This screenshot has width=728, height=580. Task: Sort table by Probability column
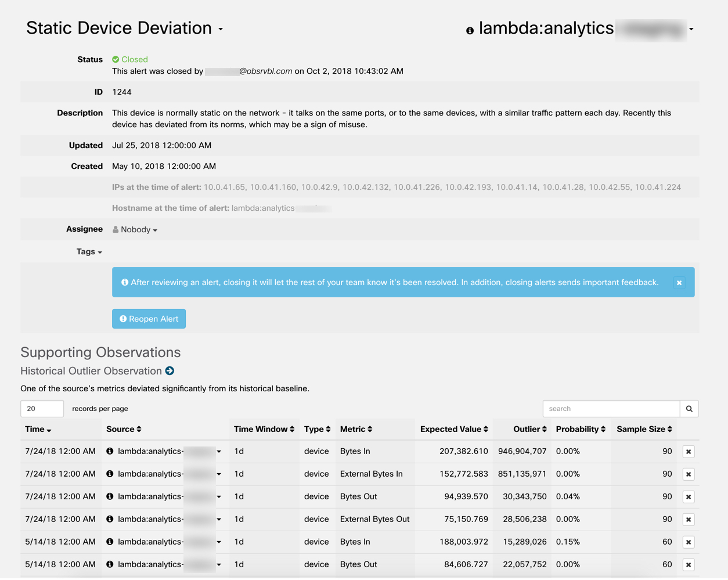coord(581,430)
